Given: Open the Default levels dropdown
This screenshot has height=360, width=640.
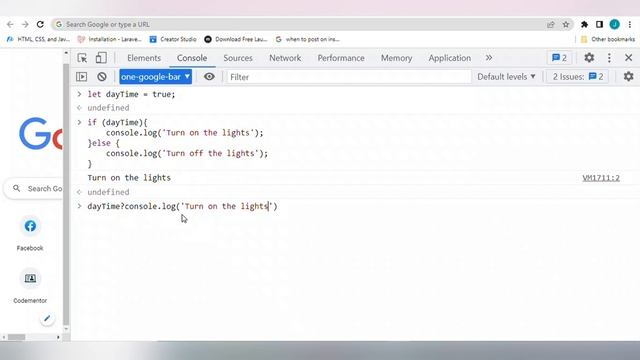Looking at the screenshot, I should coord(506,77).
